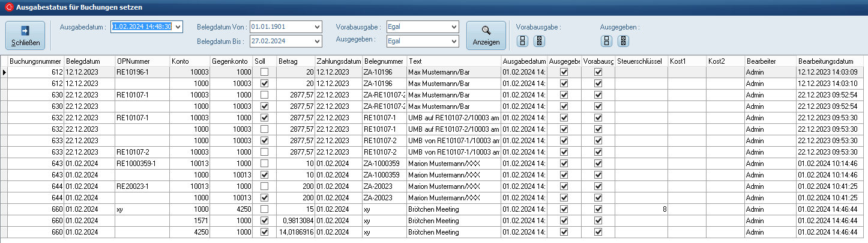Click the crossed-boxes icon under the Ausgegeben label
868x243 pixels.
[x=624, y=41]
